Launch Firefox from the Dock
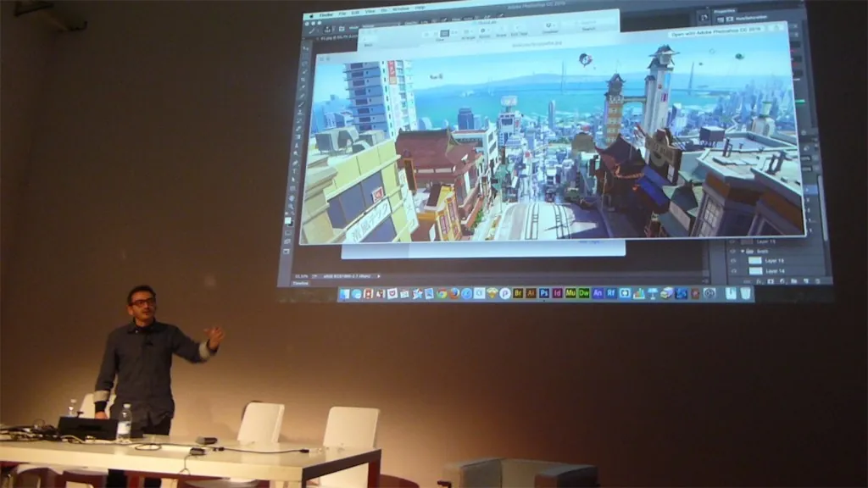 [453, 295]
